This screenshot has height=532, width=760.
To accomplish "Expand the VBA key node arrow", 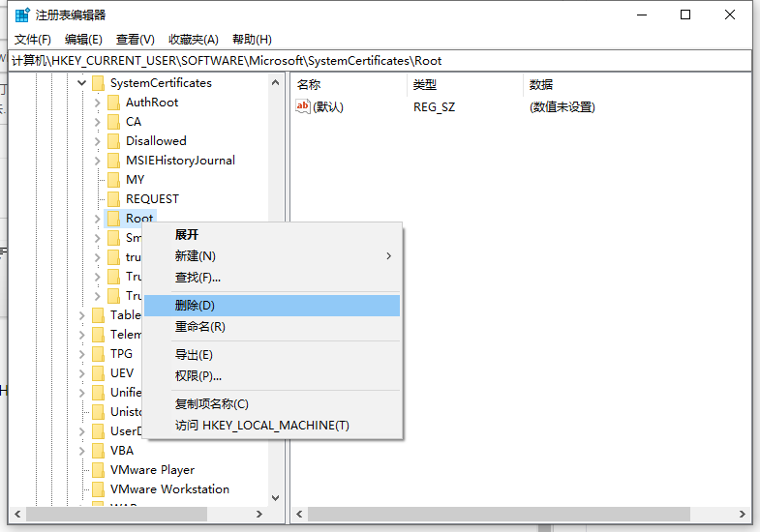I will click(81, 451).
